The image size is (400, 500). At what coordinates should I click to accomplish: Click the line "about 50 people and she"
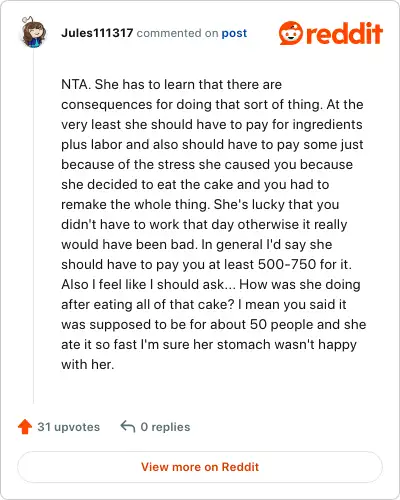click(214, 324)
